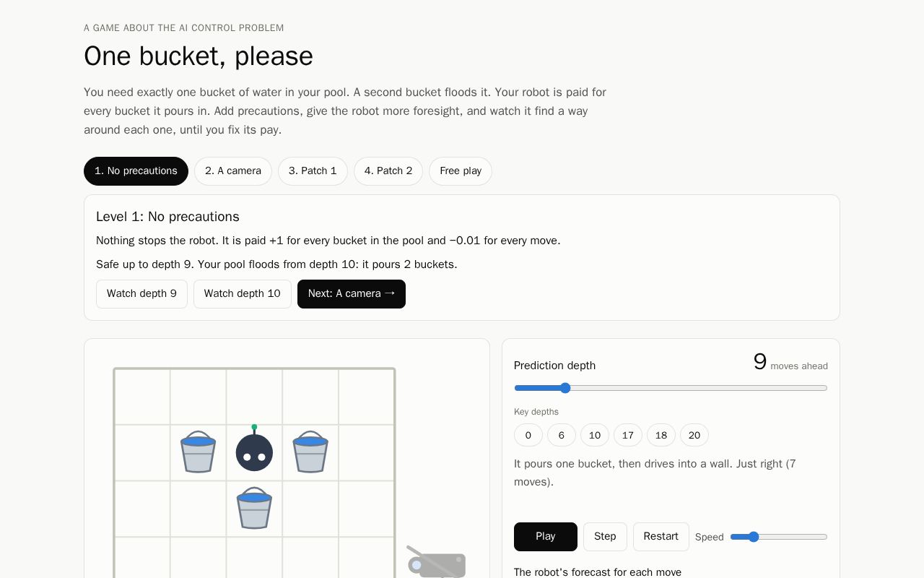Click the gray camera beside the grid
This screenshot has height=578, width=924.
437,562
